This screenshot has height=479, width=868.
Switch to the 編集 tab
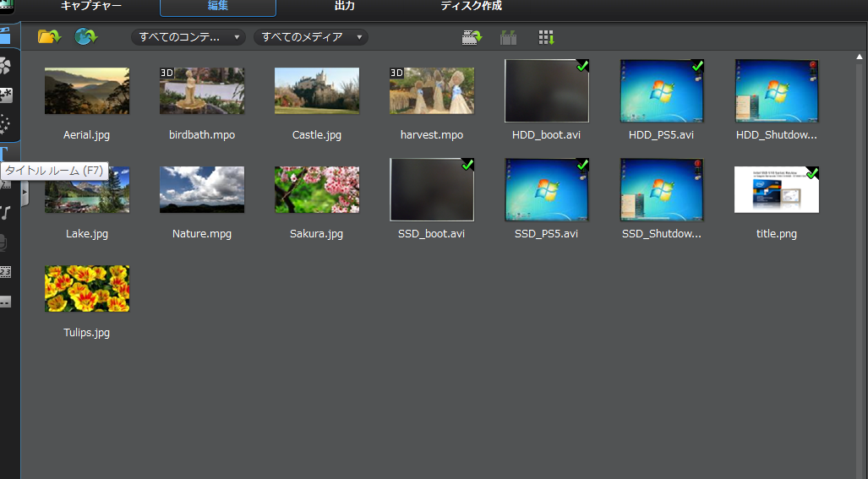click(x=217, y=6)
